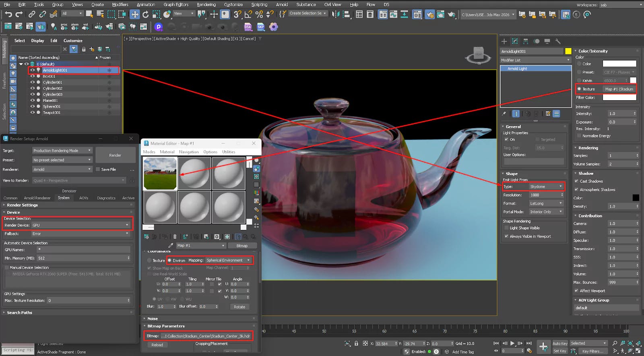Viewport: 644px width, 356px height.
Task: Select the Environ radio button
Action: click(x=170, y=260)
